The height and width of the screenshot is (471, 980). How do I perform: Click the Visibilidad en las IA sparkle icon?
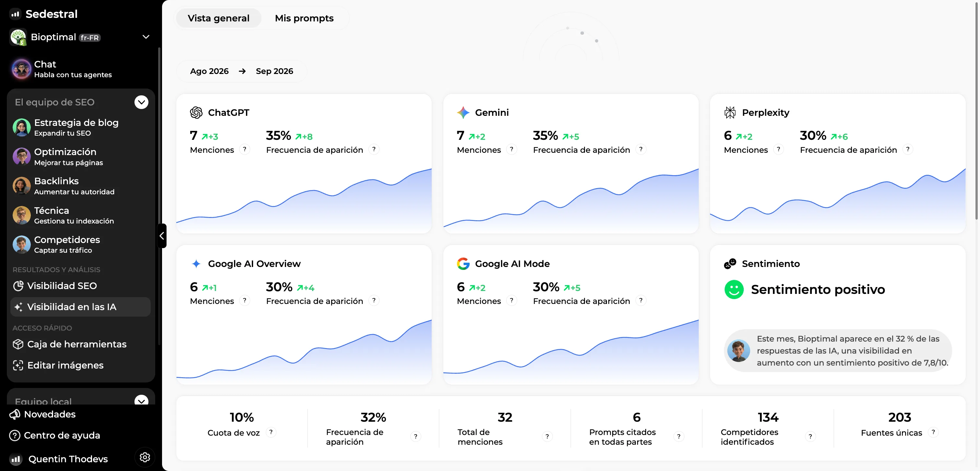[x=18, y=307]
